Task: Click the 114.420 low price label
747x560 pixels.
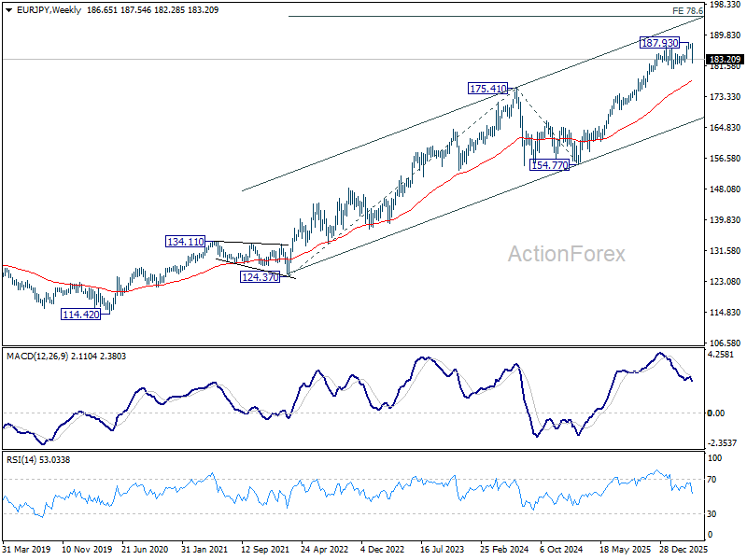Action: tap(81, 315)
